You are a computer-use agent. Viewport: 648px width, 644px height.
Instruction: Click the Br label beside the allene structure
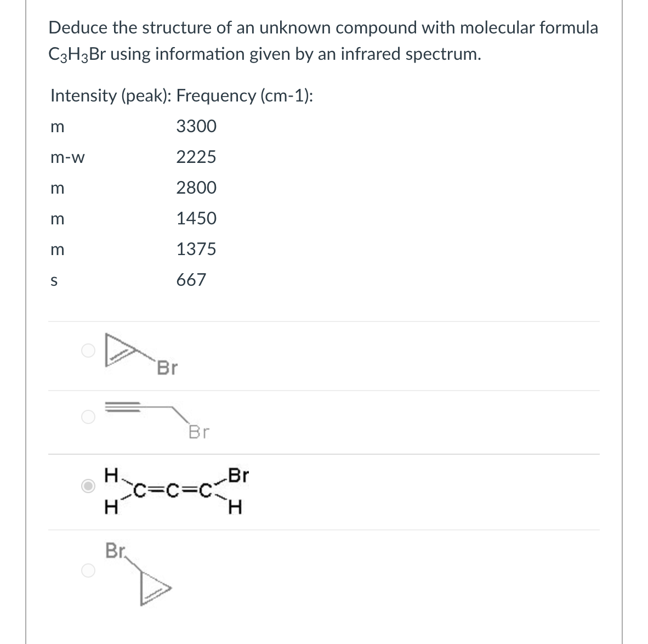tap(238, 475)
